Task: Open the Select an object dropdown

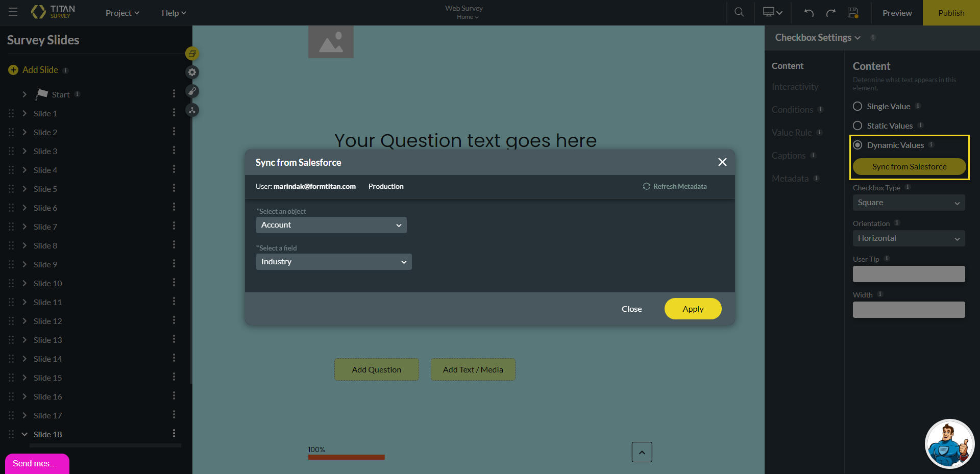Action: click(331, 225)
